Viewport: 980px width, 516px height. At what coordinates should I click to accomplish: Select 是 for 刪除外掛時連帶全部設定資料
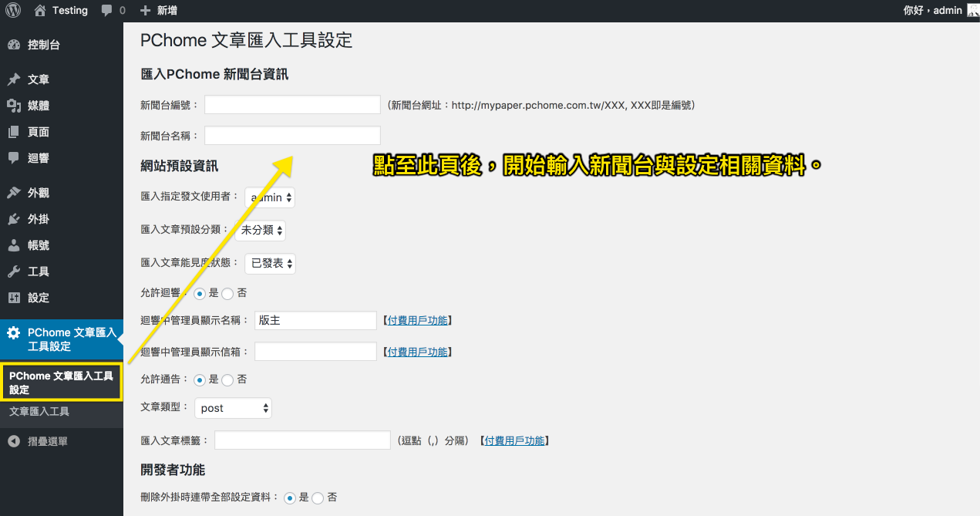290,498
